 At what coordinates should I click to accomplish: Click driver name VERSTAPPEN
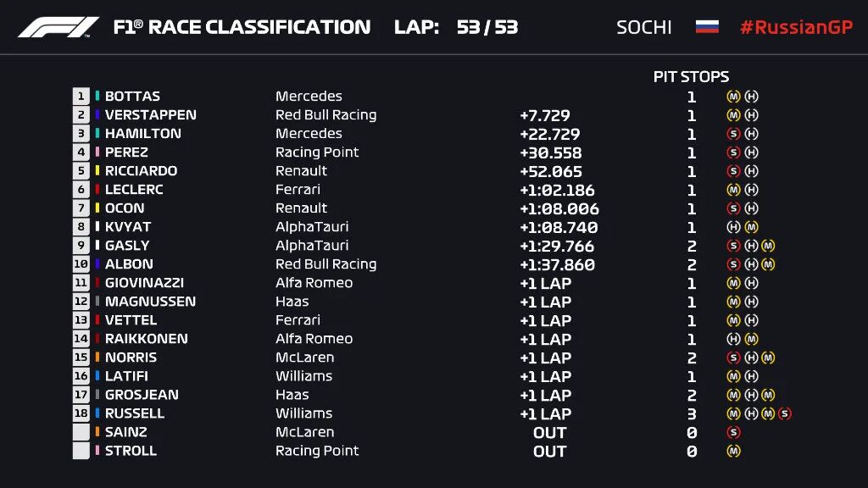(150, 115)
